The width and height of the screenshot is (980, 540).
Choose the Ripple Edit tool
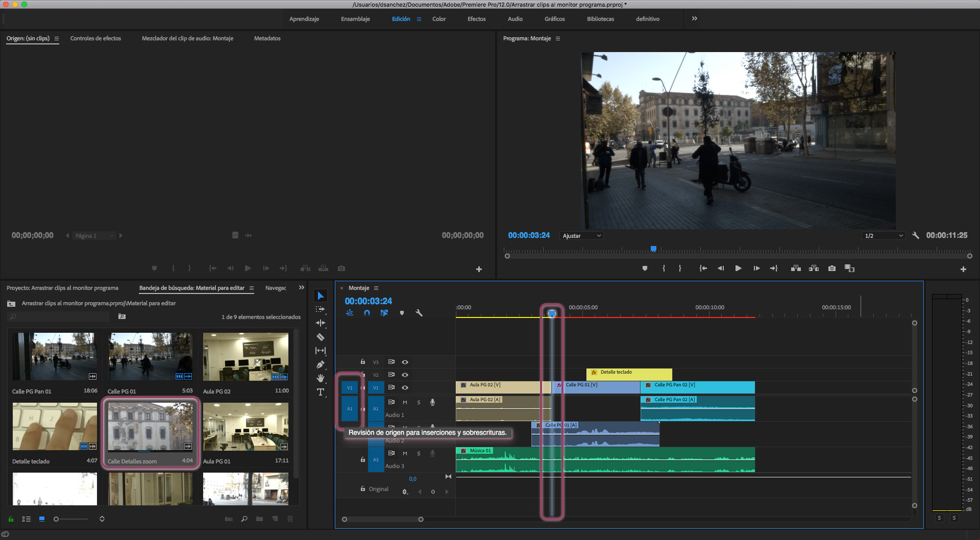click(321, 323)
